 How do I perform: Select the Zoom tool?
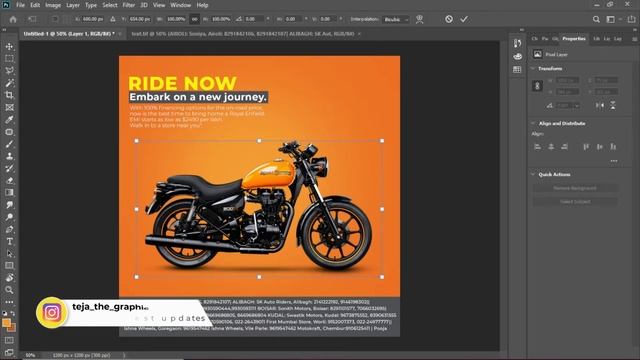9,290
